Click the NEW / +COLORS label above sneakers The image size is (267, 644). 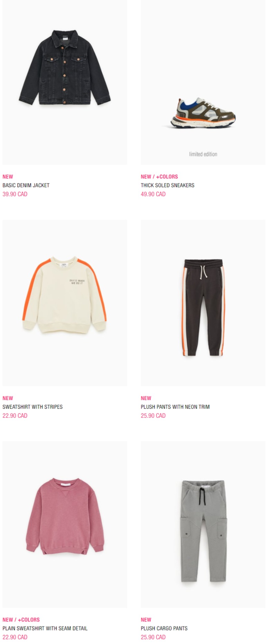point(159,176)
